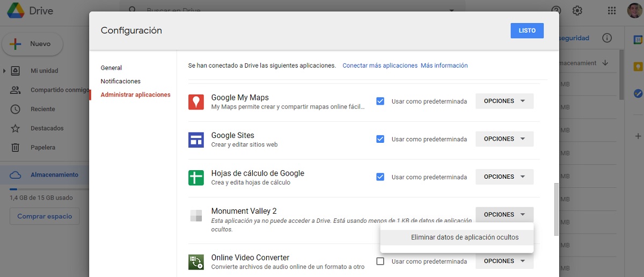644x277 pixels.
Task: Open Opciones dropdown for Google My Maps
Action: click(504, 101)
